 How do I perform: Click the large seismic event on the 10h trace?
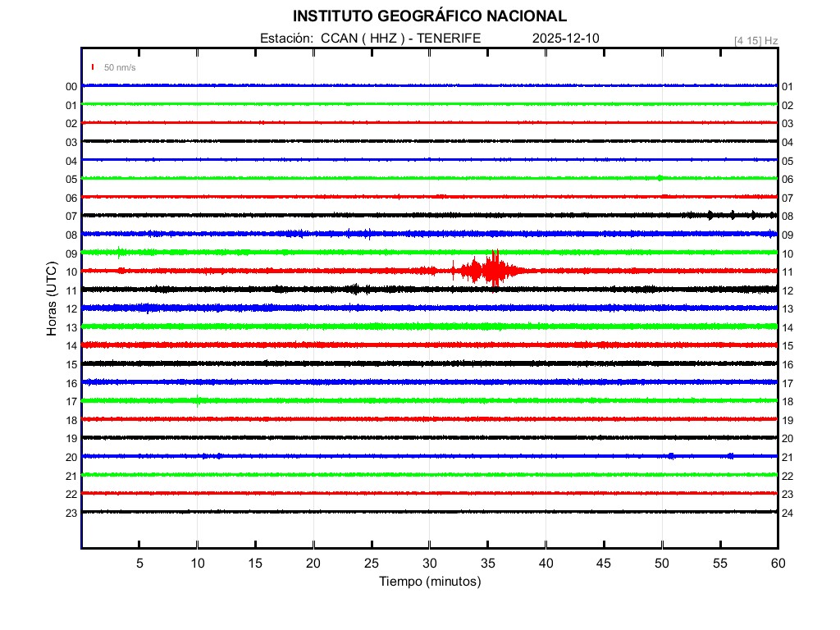click(x=492, y=270)
